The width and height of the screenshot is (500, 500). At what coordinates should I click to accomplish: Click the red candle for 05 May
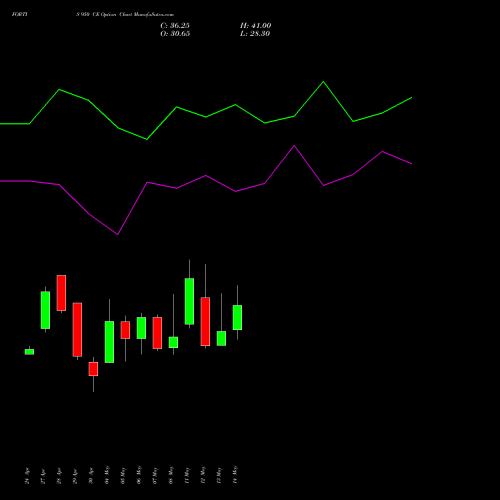(x=125, y=330)
